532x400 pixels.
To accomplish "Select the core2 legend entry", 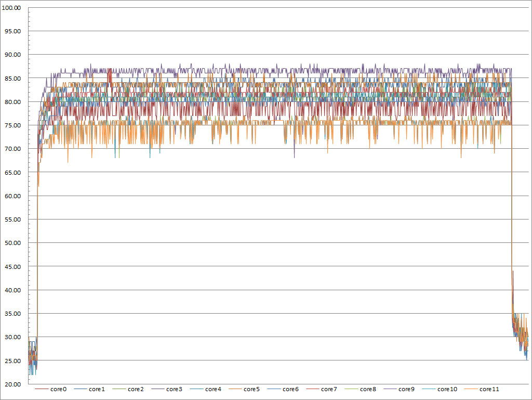I will [x=128, y=389].
